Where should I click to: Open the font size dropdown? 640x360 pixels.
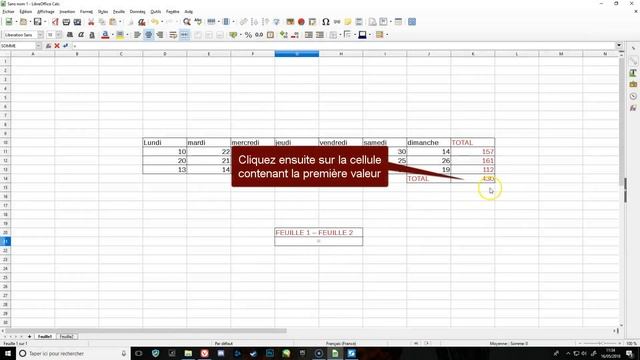pyautogui.click(x=59, y=35)
